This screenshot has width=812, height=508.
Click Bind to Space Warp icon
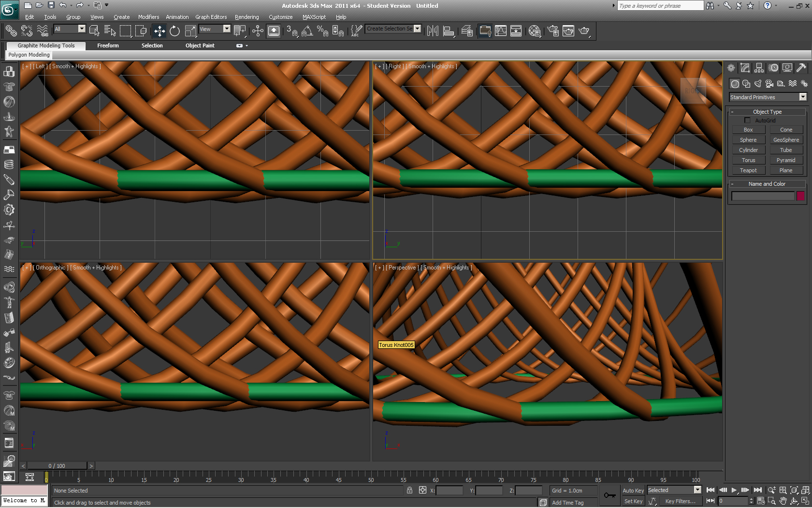click(43, 31)
